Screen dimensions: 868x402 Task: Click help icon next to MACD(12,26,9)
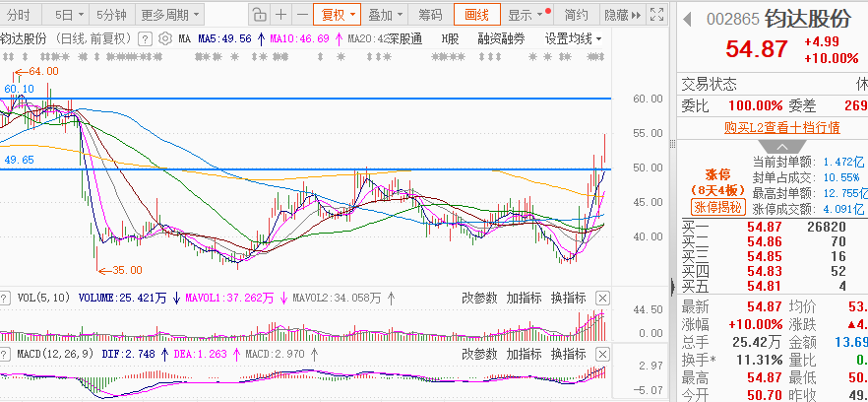pyautogui.click(x=5, y=354)
